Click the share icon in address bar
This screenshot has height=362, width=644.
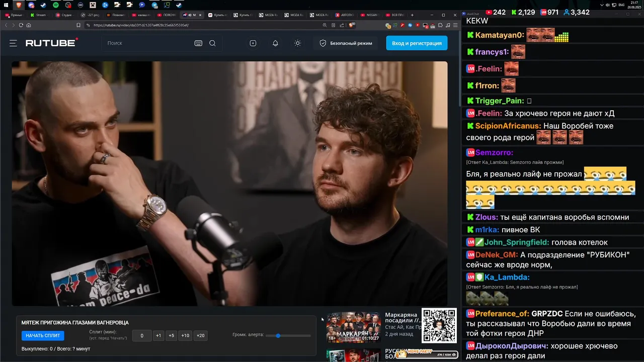coord(342,25)
